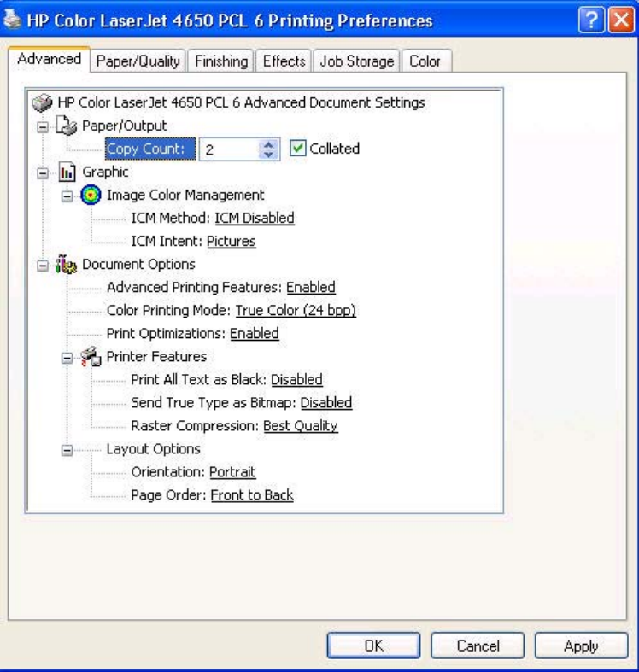Open the Job Storage tab
This screenshot has width=639, height=672.
(x=357, y=61)
